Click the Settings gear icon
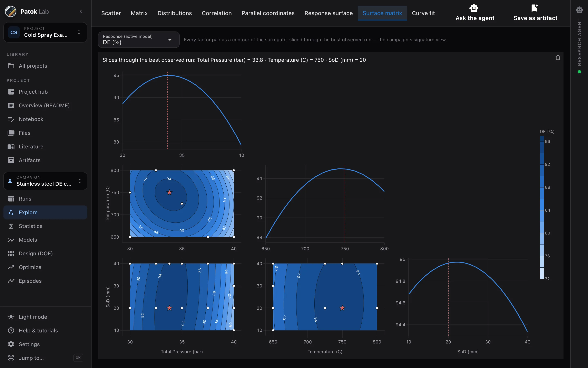The image size is (588, 368). tap(11, 344)
